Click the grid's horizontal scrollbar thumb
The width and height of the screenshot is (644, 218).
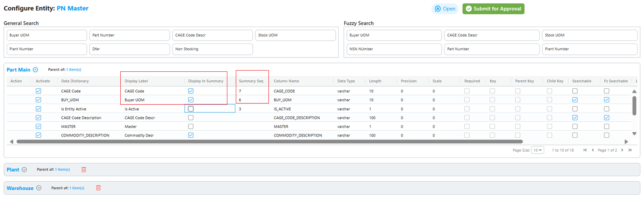tap(269, 142)
